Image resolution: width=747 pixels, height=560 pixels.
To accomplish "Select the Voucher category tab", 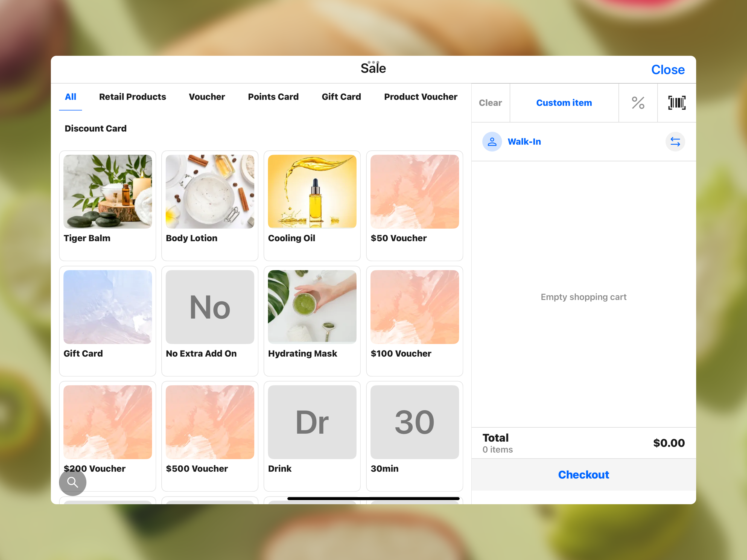I will (x=207, y=97).
